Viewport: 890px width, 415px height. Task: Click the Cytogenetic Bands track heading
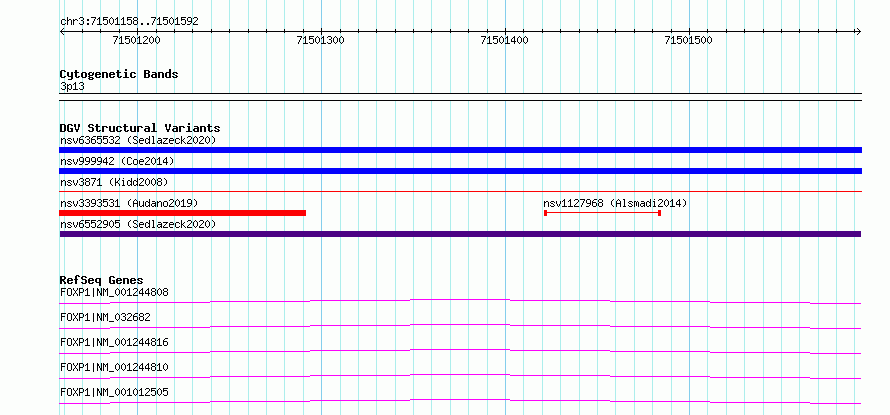[x=119, y=74]
